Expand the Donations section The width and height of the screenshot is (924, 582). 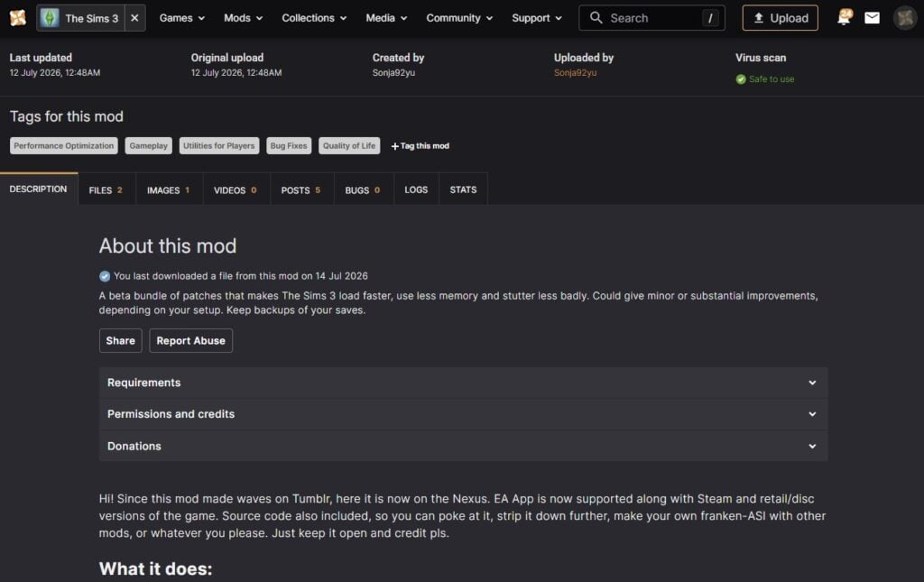[x=463, y=446]
